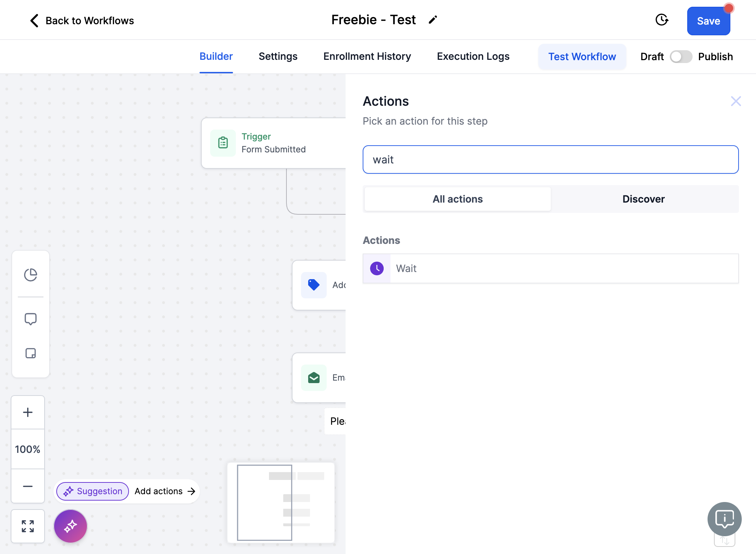Go back to Workflows chevron

34,21
